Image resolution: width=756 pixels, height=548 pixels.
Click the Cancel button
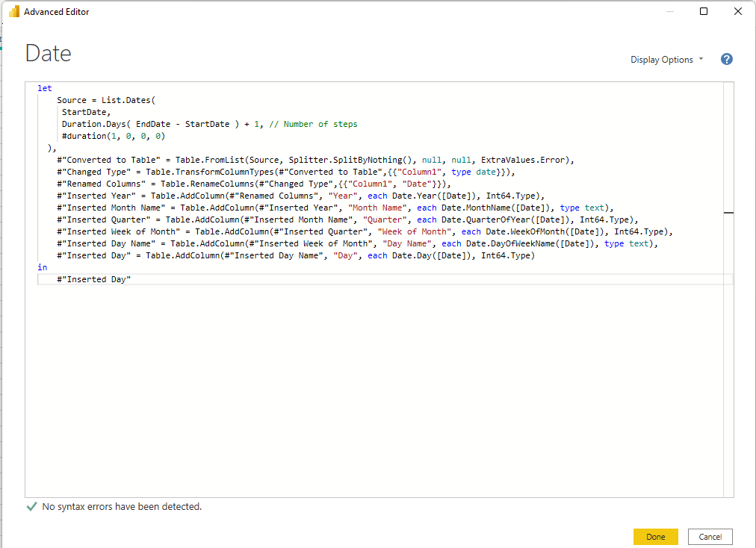710,537
